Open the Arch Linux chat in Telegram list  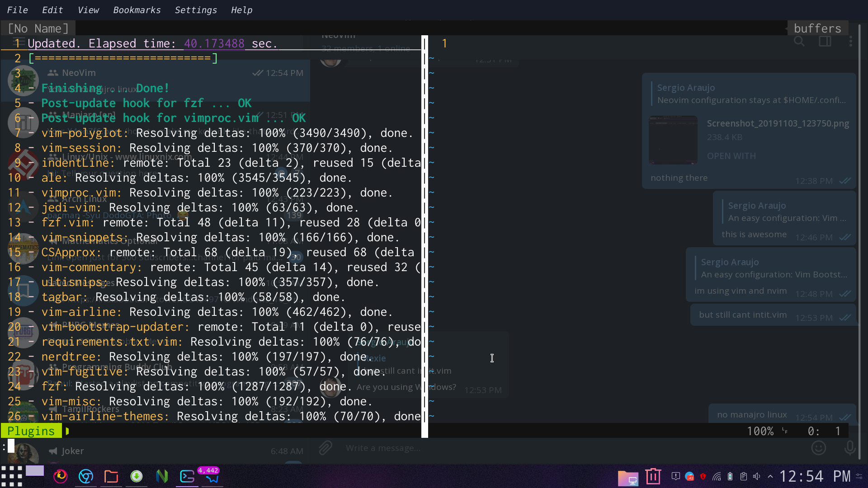pos(155,206)
